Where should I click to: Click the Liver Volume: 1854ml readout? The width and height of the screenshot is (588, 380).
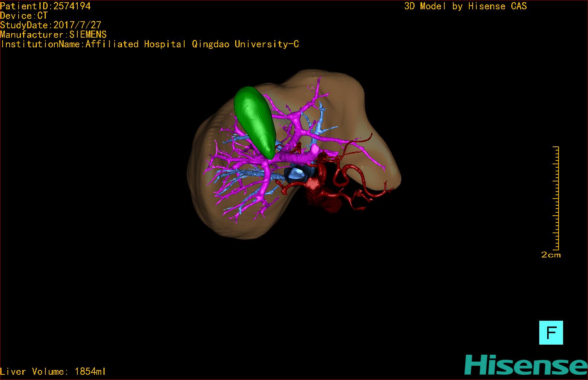click(53, 371)
